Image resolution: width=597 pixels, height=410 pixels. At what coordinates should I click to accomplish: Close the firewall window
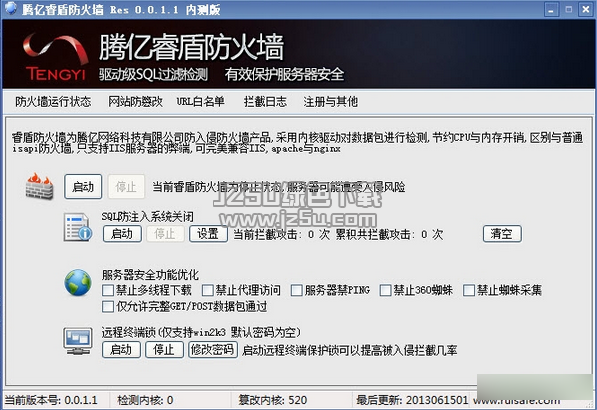click(586, 9)
